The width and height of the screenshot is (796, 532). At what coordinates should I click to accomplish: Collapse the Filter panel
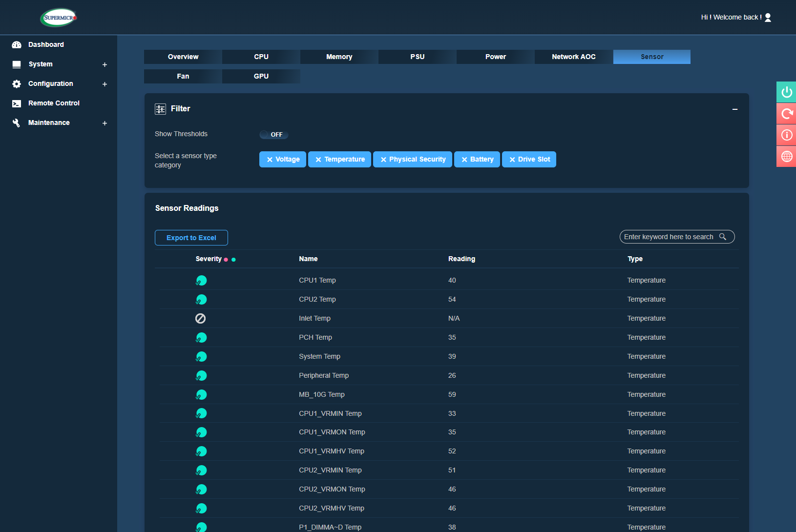click(x=734, y=109)
